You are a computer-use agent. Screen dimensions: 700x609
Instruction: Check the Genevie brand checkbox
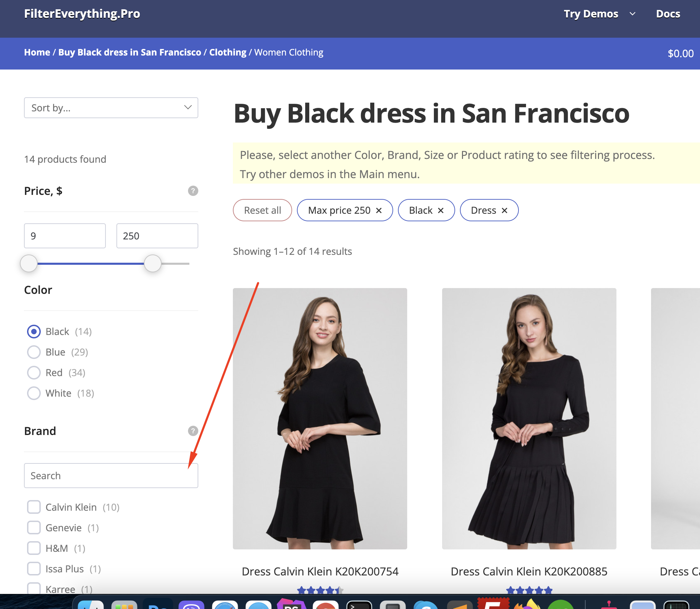(x=34, y=528)
